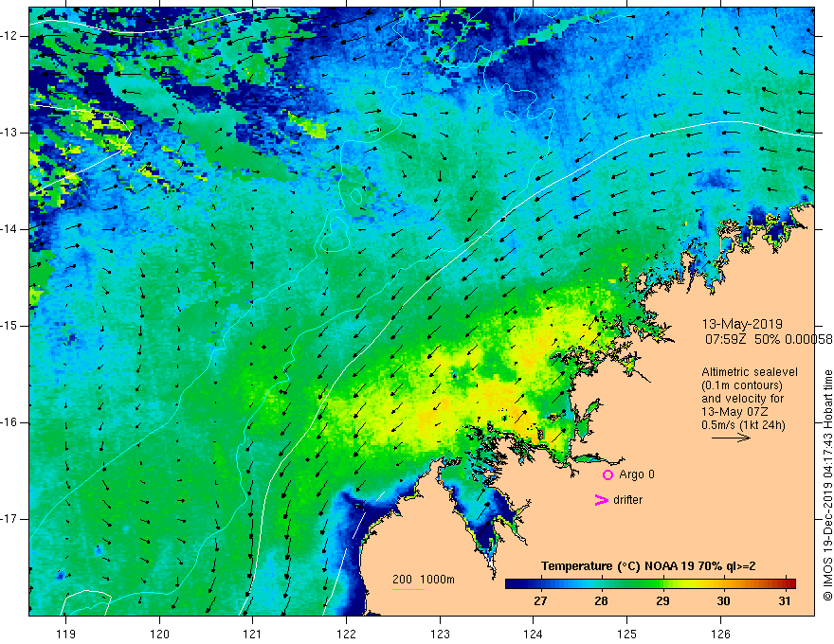Click the 'drifter' legend label
This screenshot has height=644, width=834.
click(x=627, y=500)
